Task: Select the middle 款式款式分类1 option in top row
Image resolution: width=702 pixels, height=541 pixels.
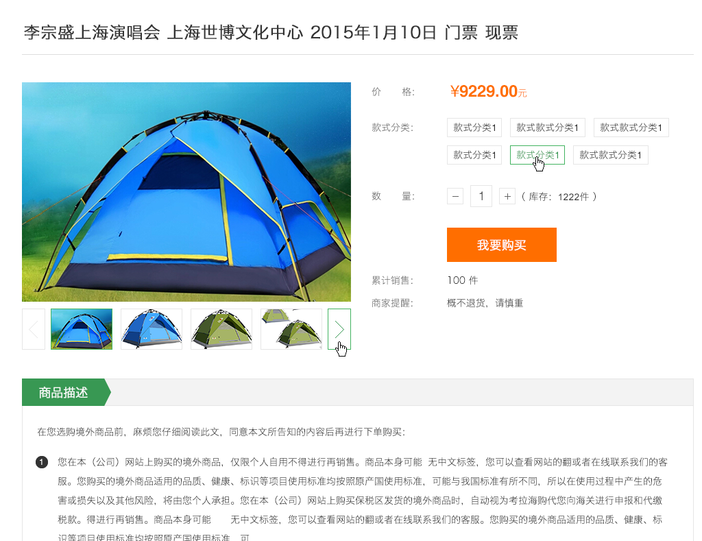Action: point(548,128)
